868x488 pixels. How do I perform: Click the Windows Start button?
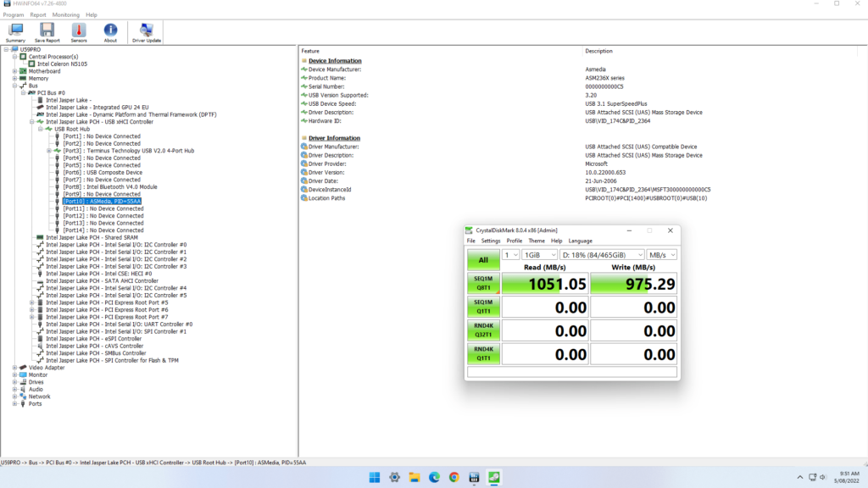click(x=375, y=477)
